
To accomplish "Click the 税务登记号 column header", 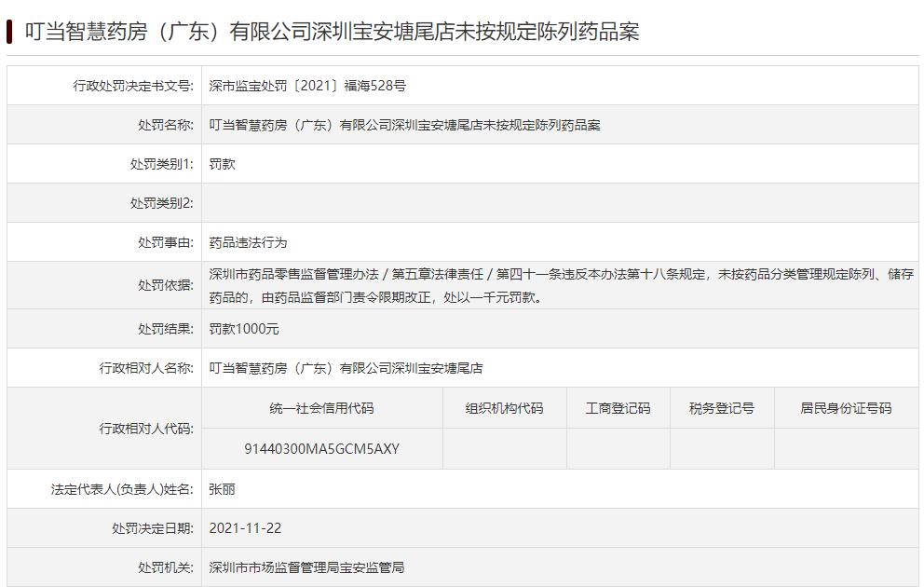I will pos(722,408).
